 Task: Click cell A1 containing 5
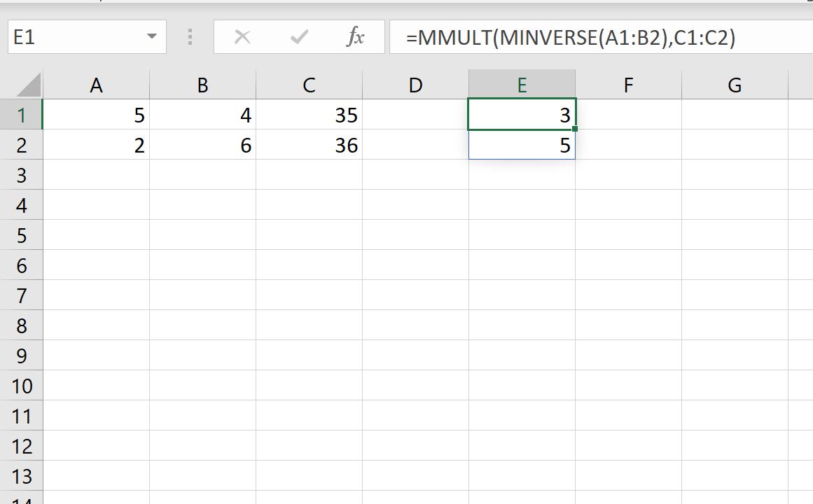tap(97, 115)
